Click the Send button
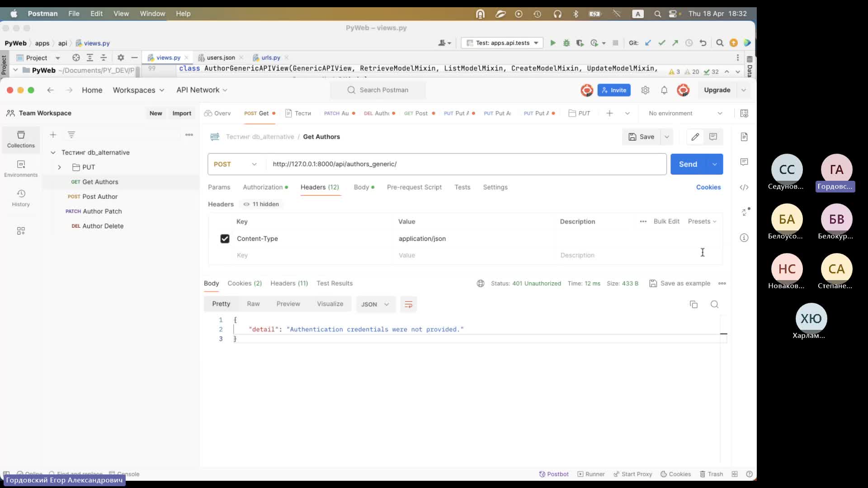This screenshot has width=868, height=488. [x=688, y=164]
